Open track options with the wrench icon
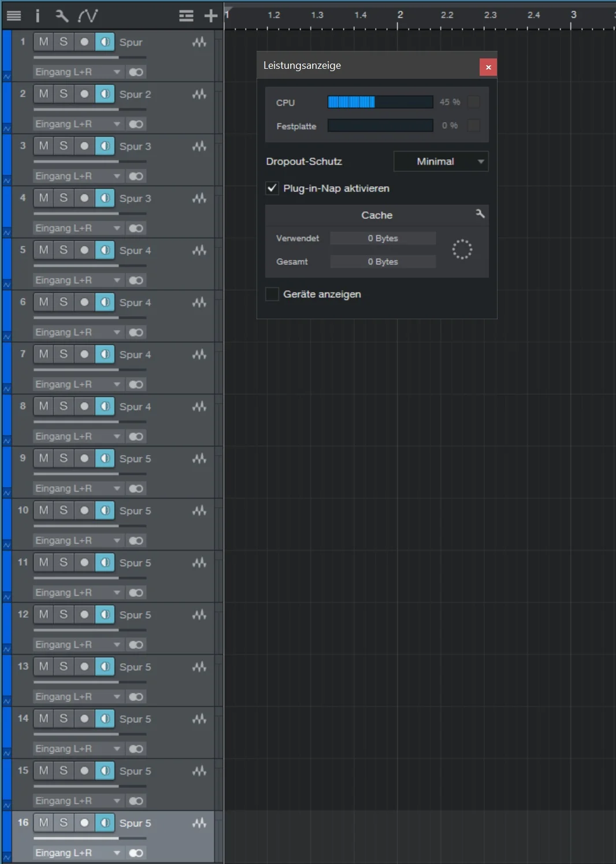 62,16
